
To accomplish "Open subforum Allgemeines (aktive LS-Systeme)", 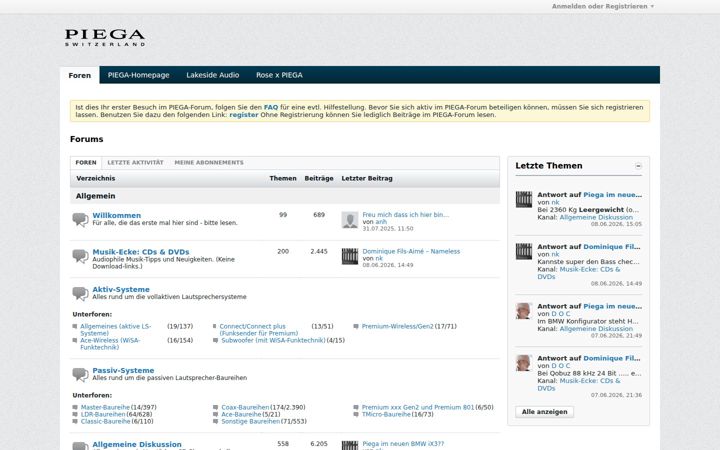I will 116,330.
